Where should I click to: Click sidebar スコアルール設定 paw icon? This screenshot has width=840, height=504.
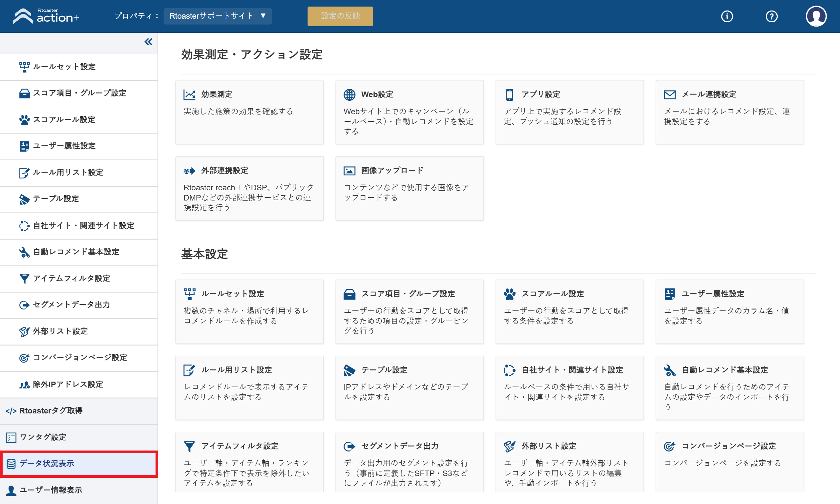(24, 120)
